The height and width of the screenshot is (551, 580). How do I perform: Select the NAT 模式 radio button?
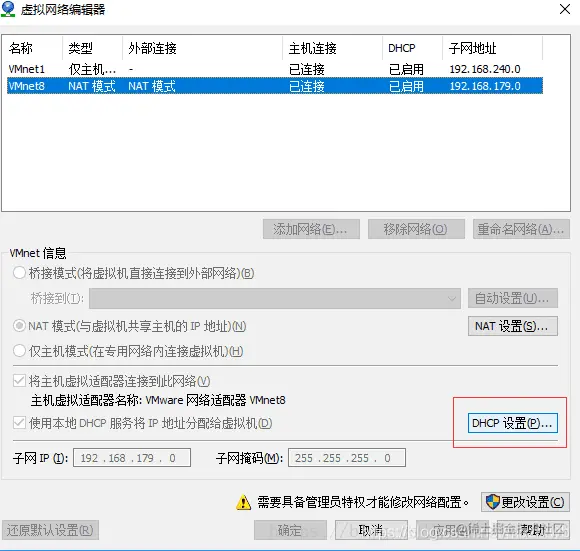click(x=19, y=326)
